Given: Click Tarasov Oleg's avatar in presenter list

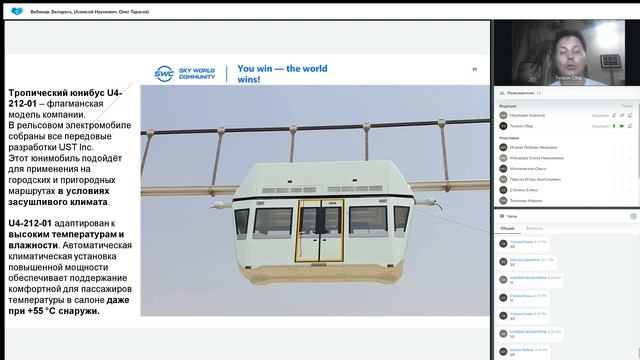Looking at the screenshot, I should [503, 126].
